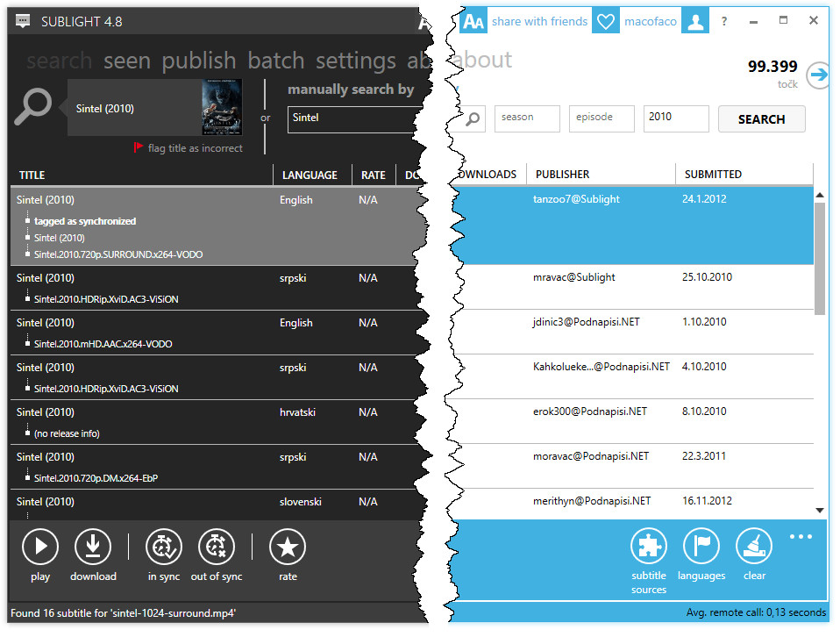This screenshot has width=840, height=637.
Task: Open the publish tab
Action: [198, 61]
